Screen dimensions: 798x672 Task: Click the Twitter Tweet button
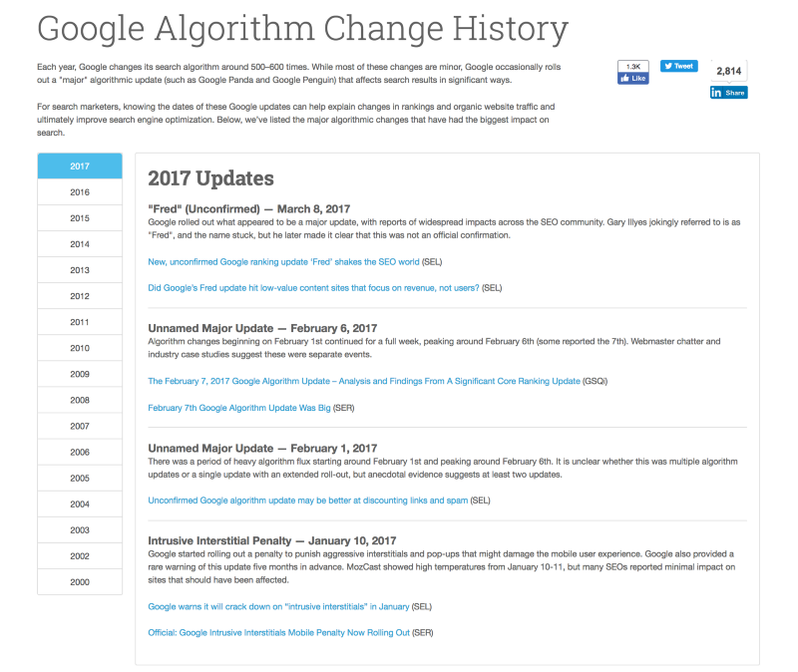pyautogui.click(x=679, y=66)
